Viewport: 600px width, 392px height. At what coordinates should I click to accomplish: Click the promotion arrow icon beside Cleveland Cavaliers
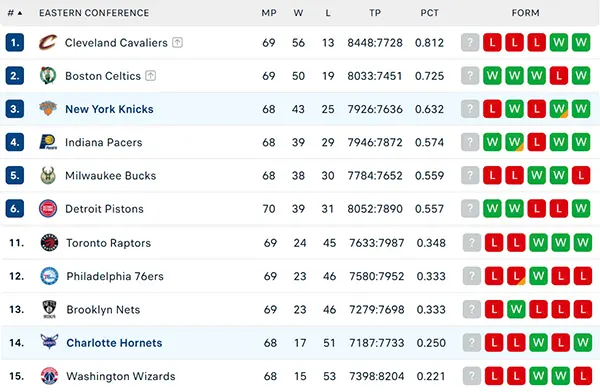pyautogui.click(x=177, y=42)
